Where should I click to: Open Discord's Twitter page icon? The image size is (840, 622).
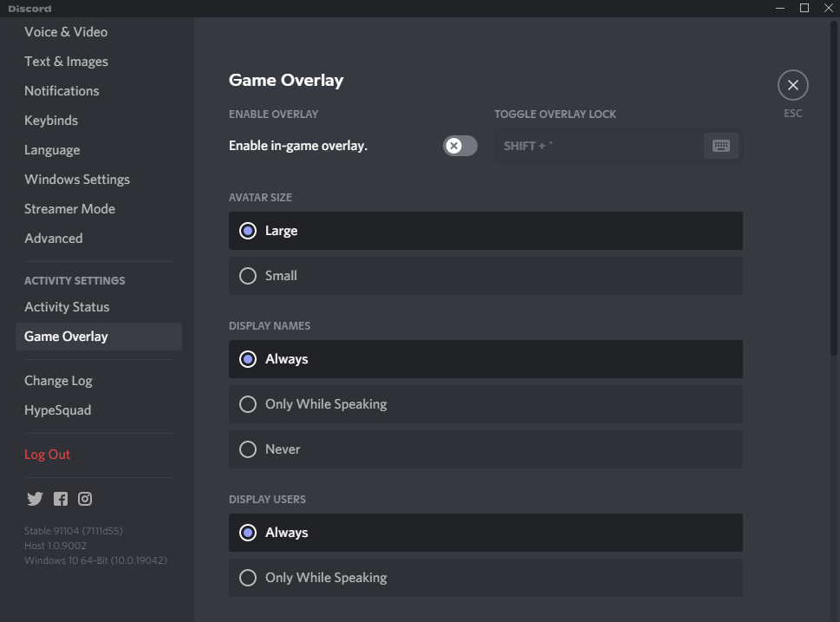pos(35,499)
